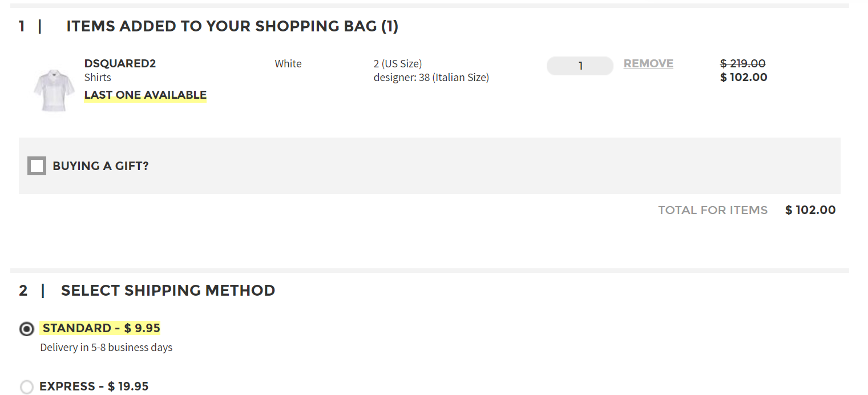868x395 pixels.
Task: Click the $ 102.00 sale price of the item
Action: click(744, 77)
